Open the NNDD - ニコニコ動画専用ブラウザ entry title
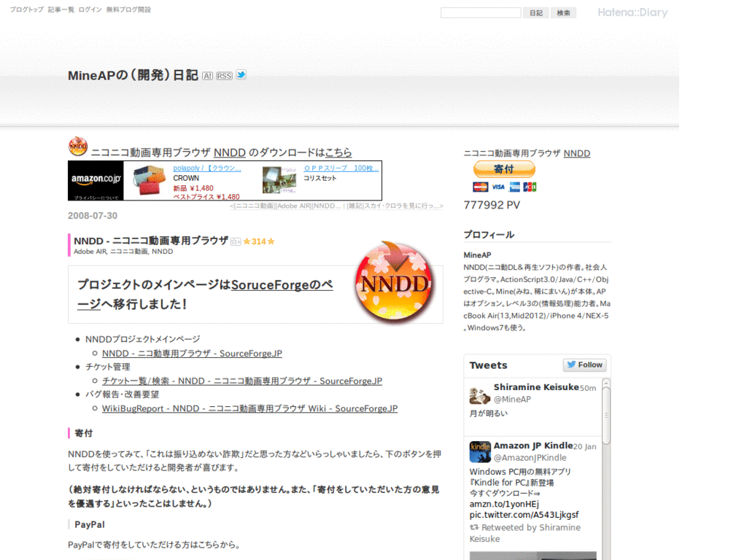The height and width of the screenshot is (560, 747). click(151, 241)
